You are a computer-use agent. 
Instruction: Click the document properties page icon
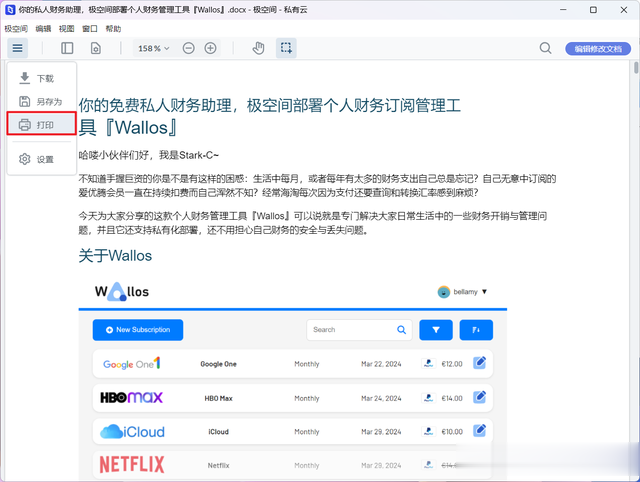point(96,48)
